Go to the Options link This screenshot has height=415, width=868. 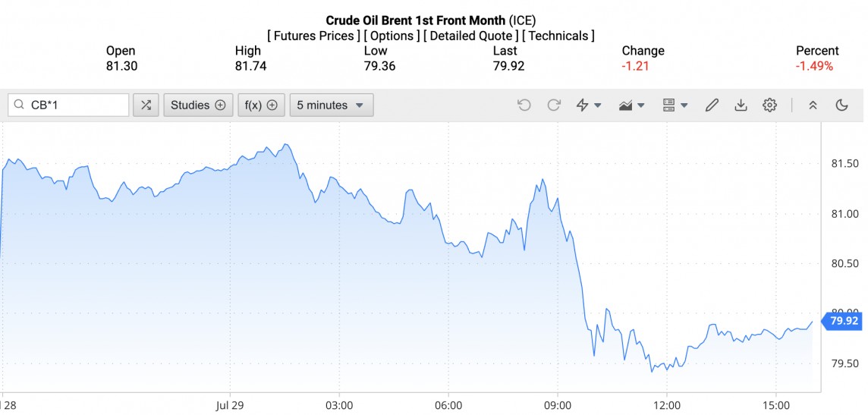pos(392,36)
